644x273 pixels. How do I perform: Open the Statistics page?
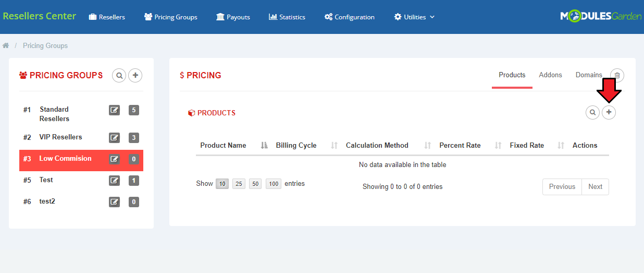(287, 17)
